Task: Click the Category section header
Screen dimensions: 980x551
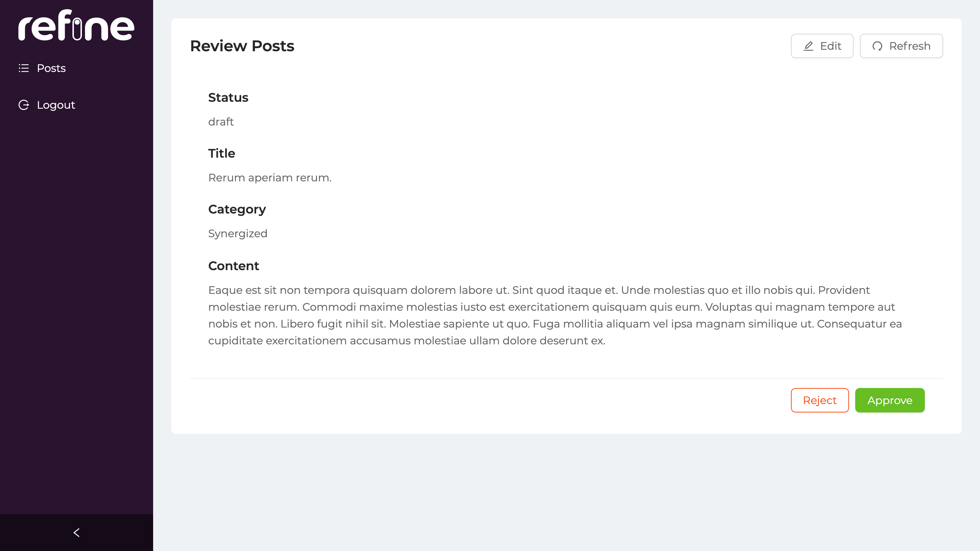Action: [x=237, y=209]
